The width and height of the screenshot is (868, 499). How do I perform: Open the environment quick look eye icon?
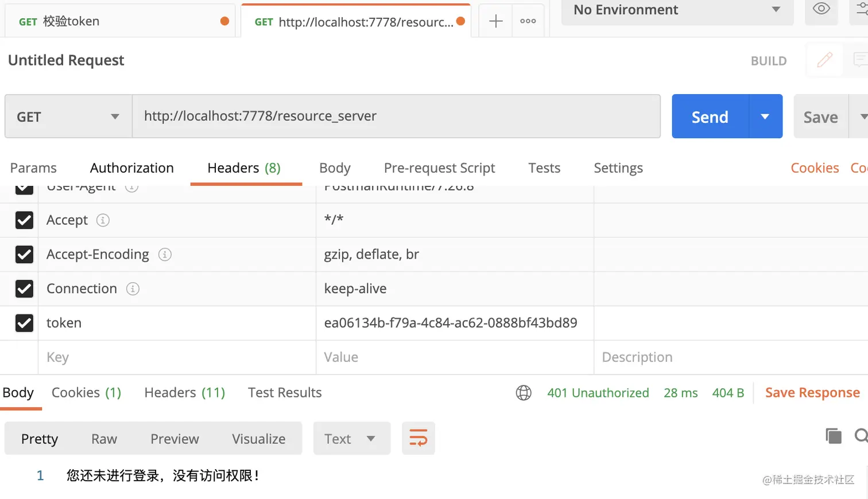click(821, 9)
